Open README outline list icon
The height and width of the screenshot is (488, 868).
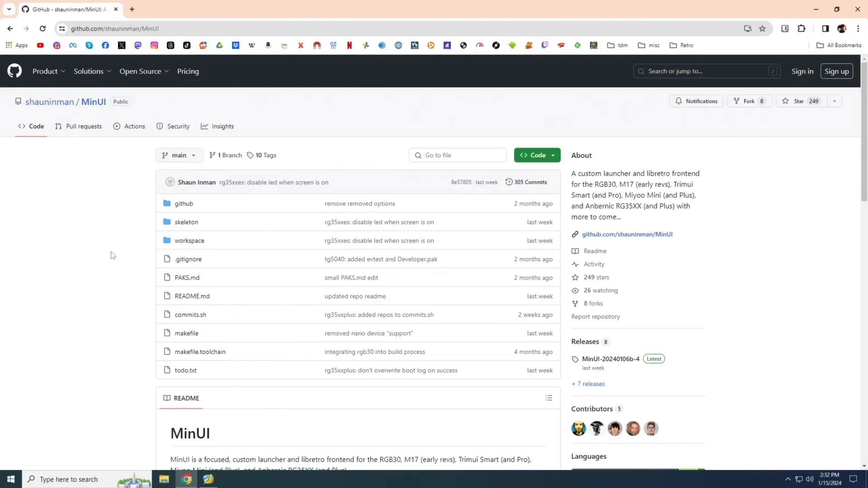click(549, 398)
